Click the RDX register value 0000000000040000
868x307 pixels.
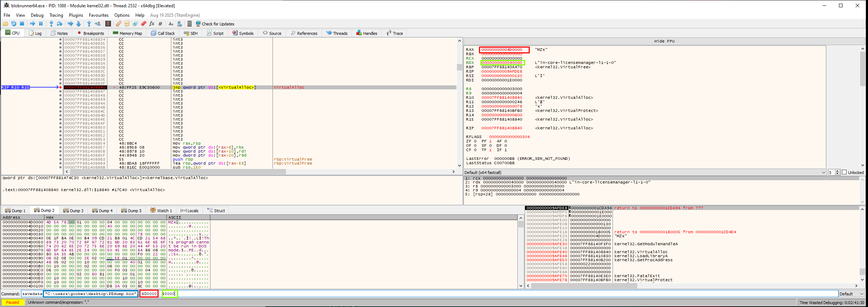point(502,62)
